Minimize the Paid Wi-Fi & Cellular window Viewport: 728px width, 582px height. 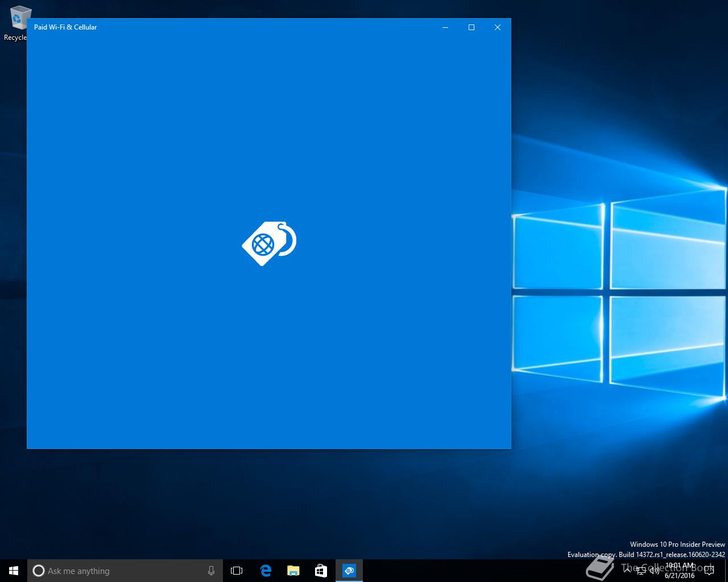(x=445, y=27)
